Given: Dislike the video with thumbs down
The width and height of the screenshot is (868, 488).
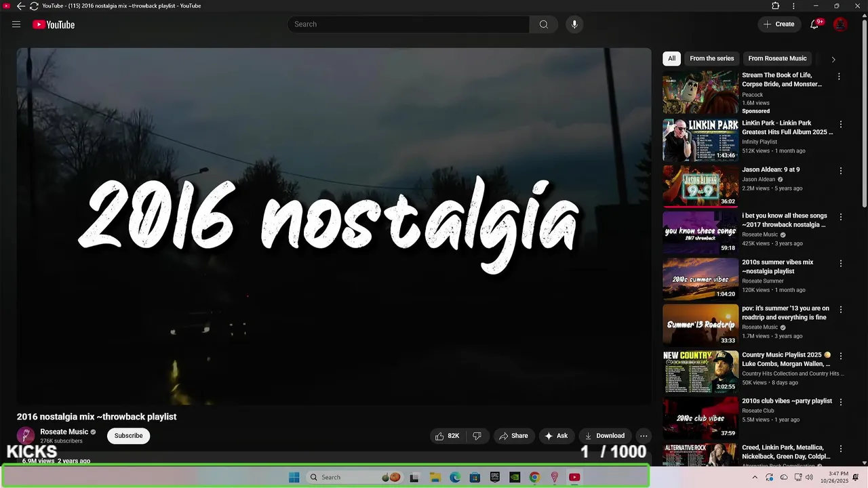Looking at the screenshot, I should click(477, 436).
